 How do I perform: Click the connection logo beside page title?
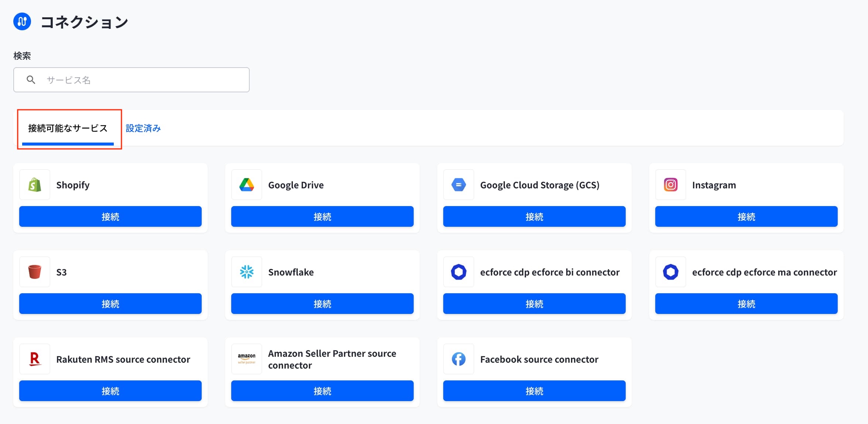(22, 21)
